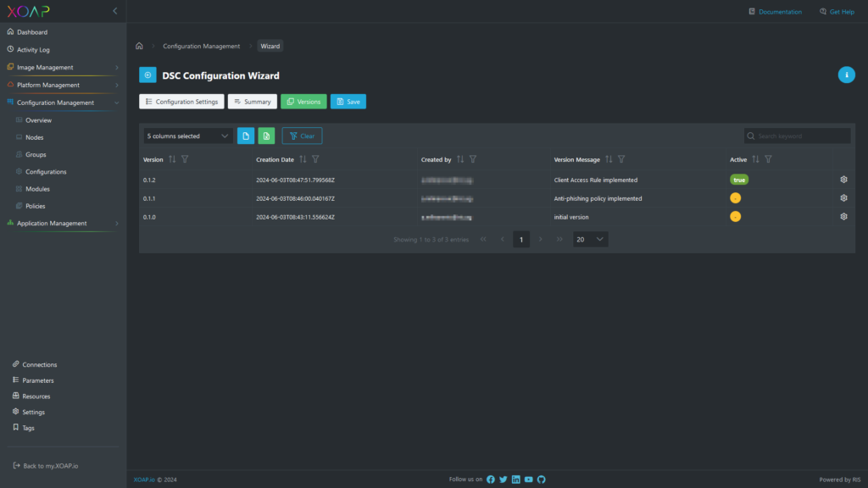This screenshot has width=868, height=488.
Task: Expand Image Management menu
Action: click(63, 67)
